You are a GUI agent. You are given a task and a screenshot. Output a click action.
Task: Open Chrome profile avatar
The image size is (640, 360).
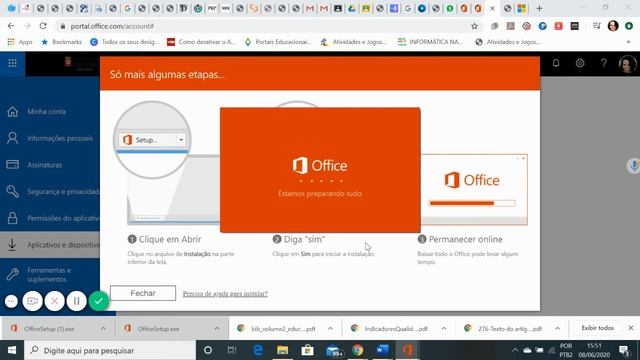click(x=613, y=26)
